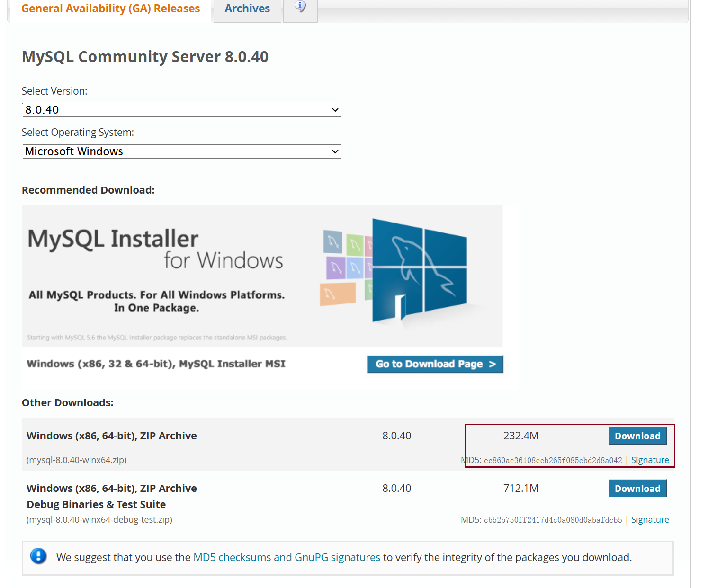This screenshot has width=708, height=588.
Task: Click the MD5 hash cb52b750ff2417d4c0a080d0abafdcb5
Action: [553, 520]
